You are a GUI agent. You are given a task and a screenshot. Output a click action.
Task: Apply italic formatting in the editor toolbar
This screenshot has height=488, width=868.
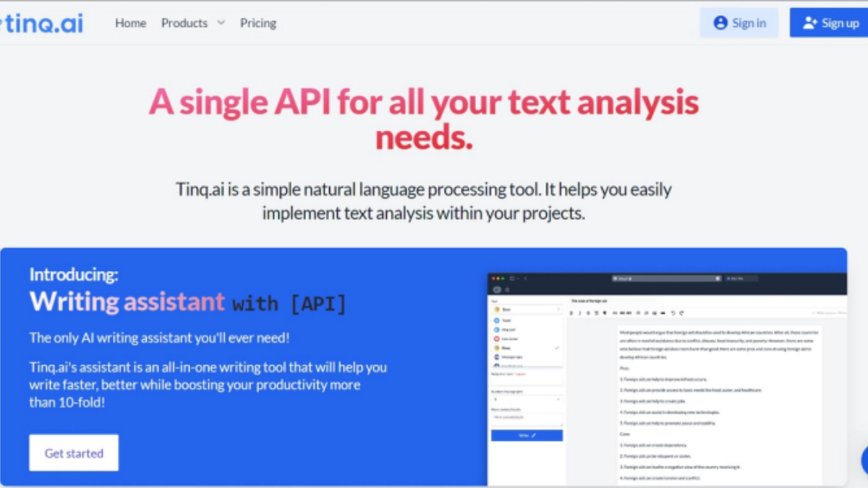coord(580,312)
